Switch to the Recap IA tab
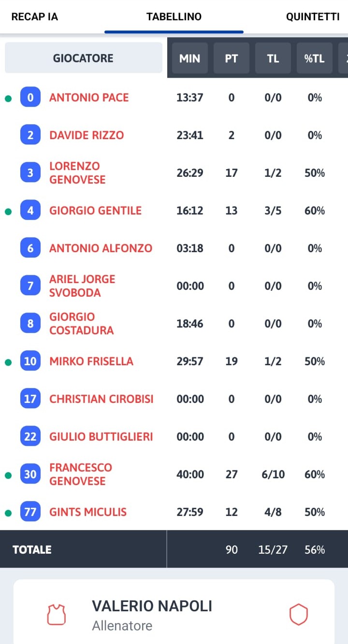This screenshot has height=644, width=348. (x=34, y=17)
